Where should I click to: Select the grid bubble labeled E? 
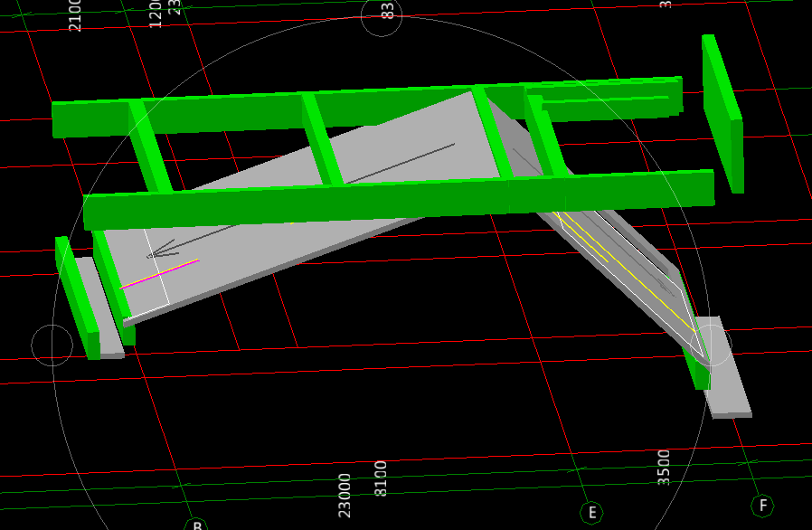coord(592,513)
